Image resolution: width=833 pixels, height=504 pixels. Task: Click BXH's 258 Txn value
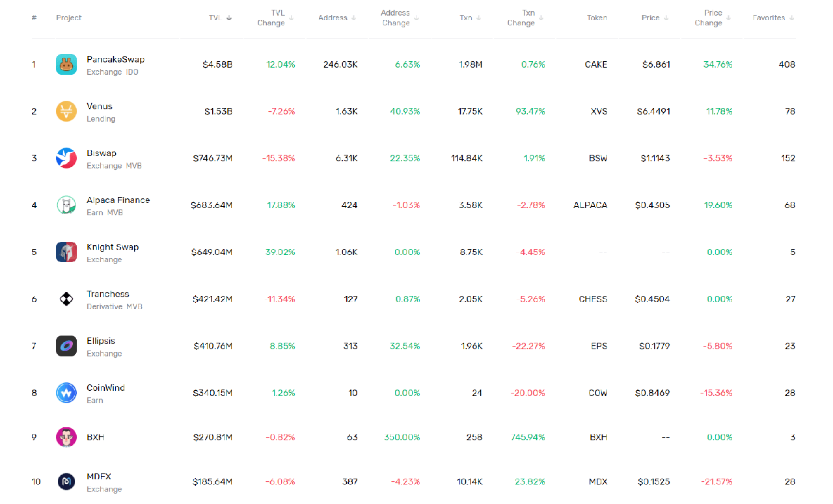point(474,437)
